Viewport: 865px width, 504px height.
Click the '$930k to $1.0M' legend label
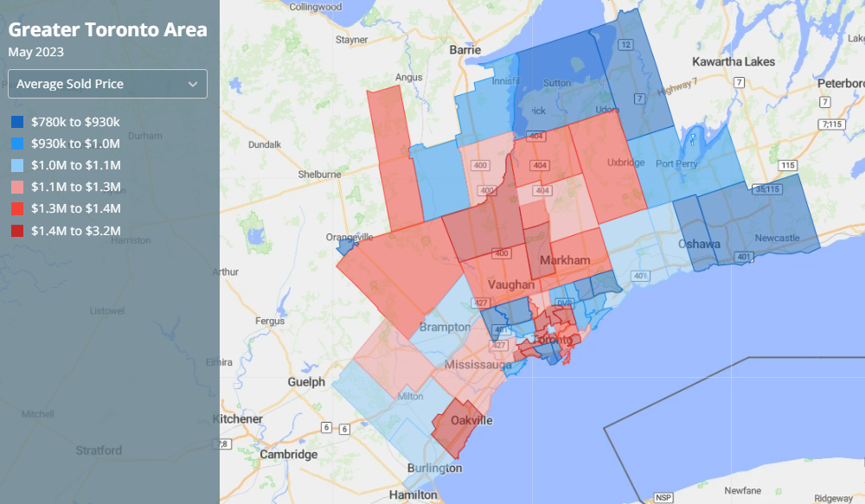(x=75, y=144)
